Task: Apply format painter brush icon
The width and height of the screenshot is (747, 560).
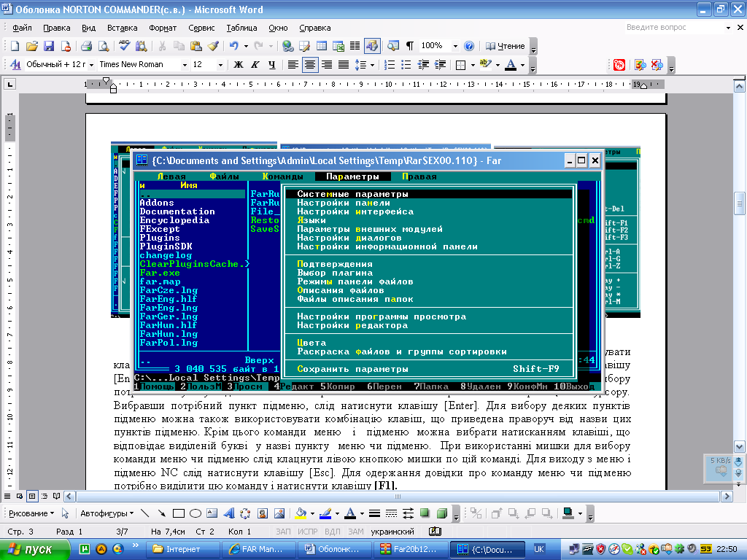Action: tap(213, 46)
